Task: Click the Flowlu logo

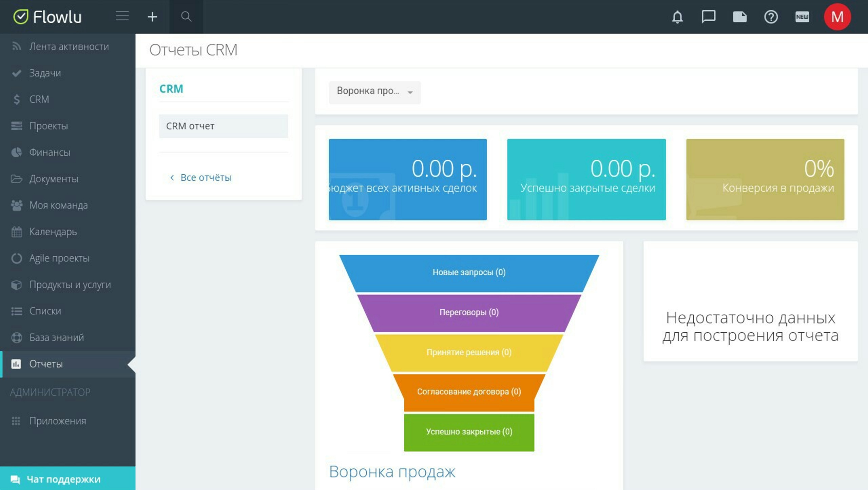Action: [x=47, y=17]
